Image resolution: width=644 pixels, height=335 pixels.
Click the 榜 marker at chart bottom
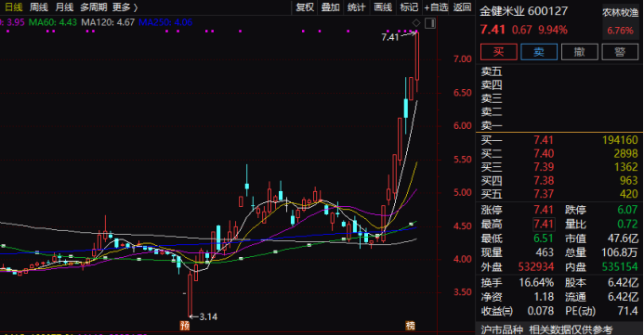[411, 326]
